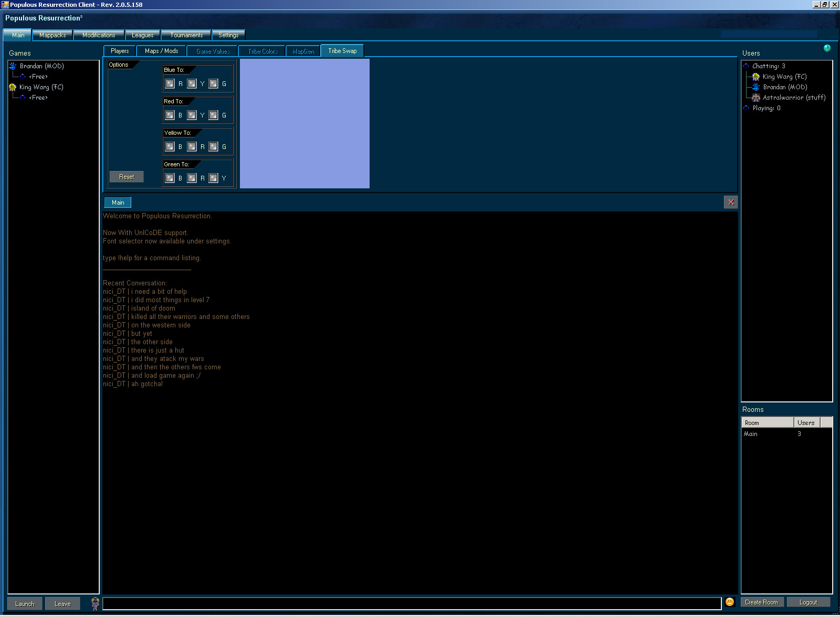Focus the chat message input field
Screen dimensions: 840x617
pos(412,603)
